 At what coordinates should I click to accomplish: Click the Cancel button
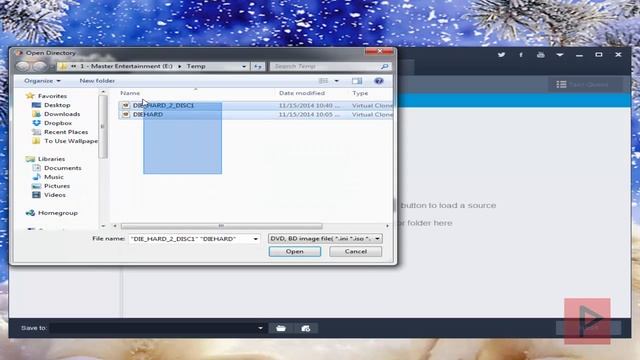coord(356,251)
